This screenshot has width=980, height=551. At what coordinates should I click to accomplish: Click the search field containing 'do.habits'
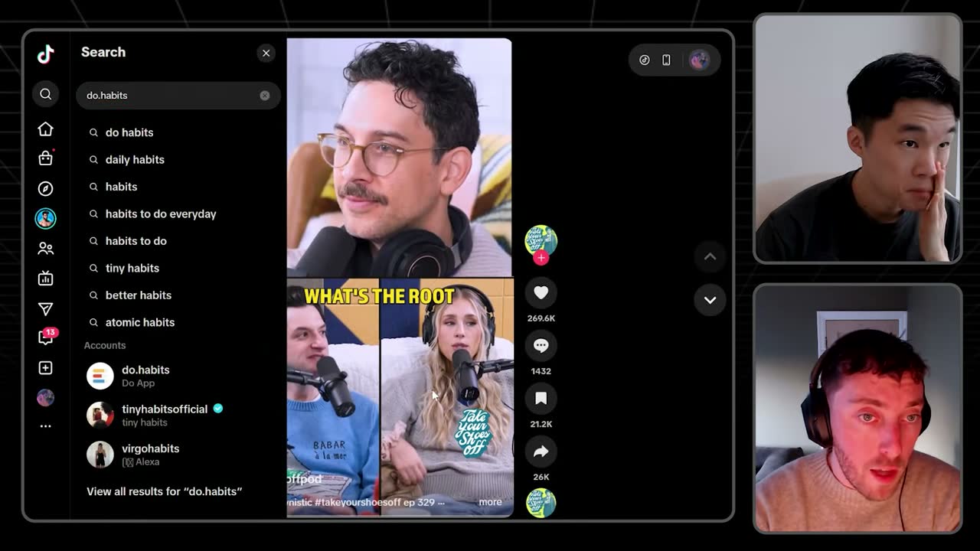pyautogui.click(x=178, y=96)
